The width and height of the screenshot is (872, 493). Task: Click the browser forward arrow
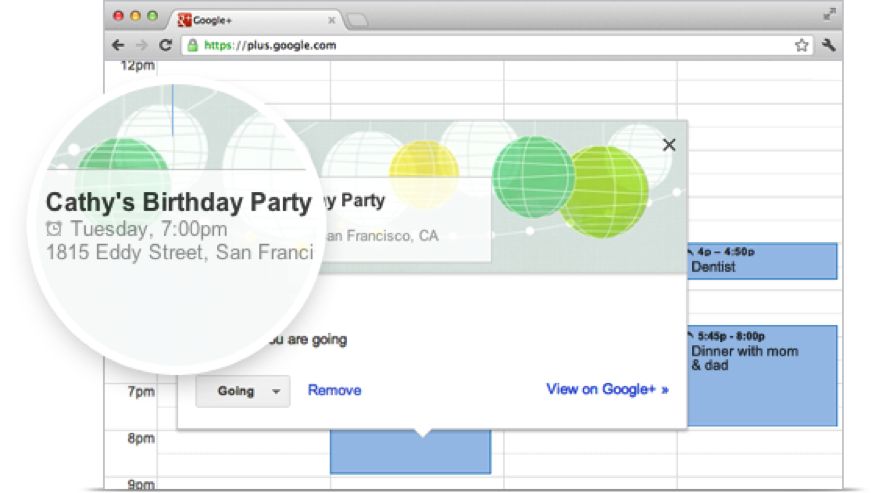(141, 45)
